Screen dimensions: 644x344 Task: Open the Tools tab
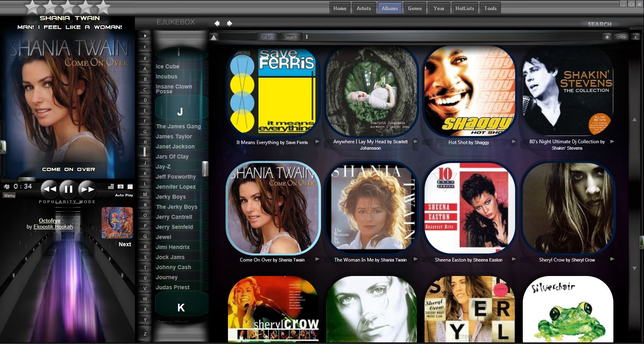pyautogui.click(x=491, y=8)
